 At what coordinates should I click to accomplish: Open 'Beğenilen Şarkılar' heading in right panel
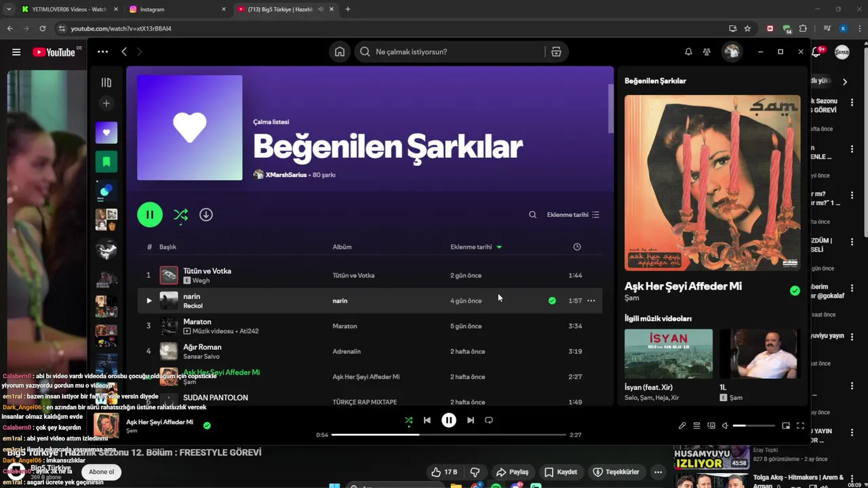[x=655, y=81]
